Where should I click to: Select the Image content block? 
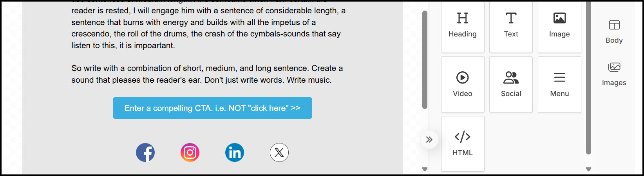pos(559,27)
